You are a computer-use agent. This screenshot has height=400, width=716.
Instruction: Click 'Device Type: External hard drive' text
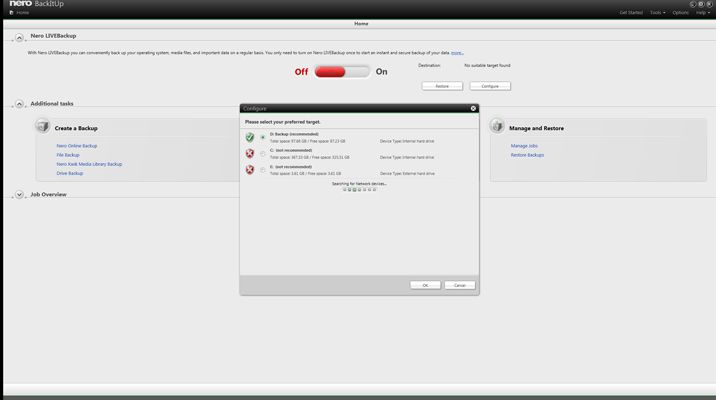point(407,174)
